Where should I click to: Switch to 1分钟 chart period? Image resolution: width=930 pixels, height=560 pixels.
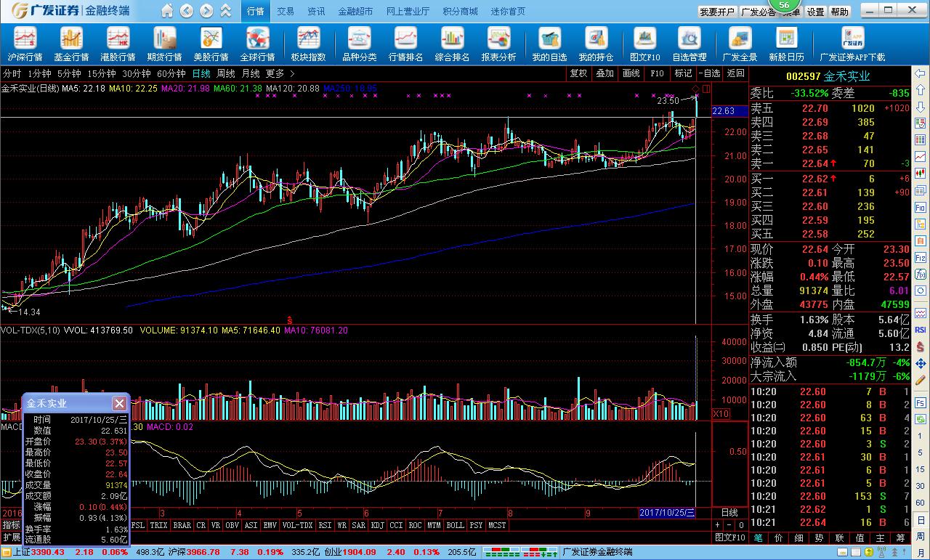pos(39,73)
